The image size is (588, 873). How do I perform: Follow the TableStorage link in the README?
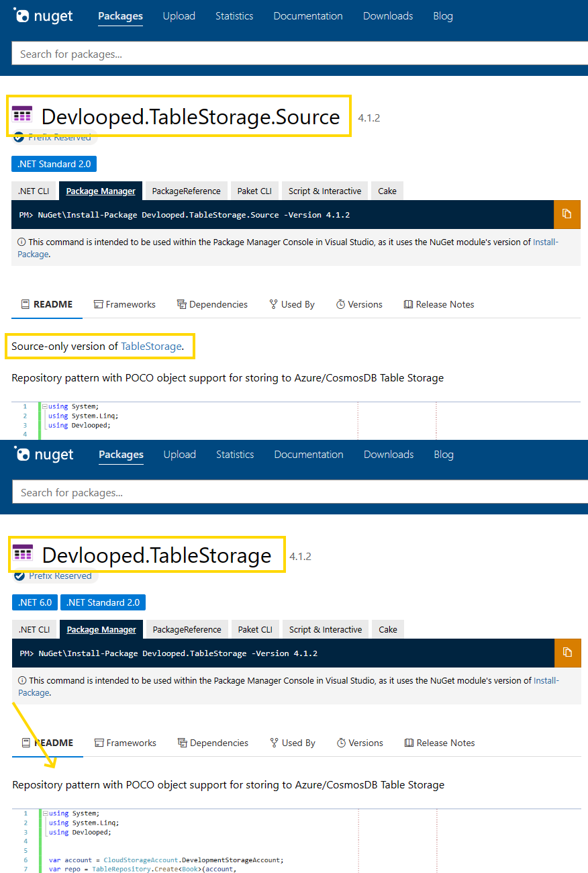tap(151, 347)
